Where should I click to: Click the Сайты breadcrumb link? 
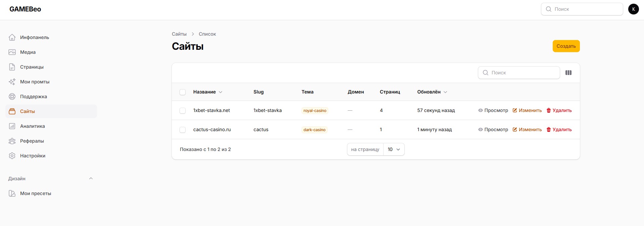(179, 34)
